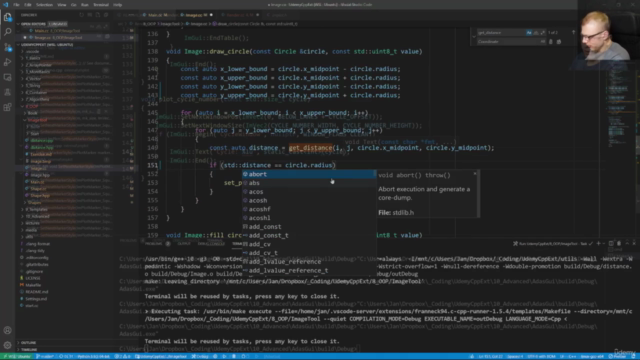Select 'add_lvalue_reference_t' suggestion
The image size is (640, 360).
[309, 270]
